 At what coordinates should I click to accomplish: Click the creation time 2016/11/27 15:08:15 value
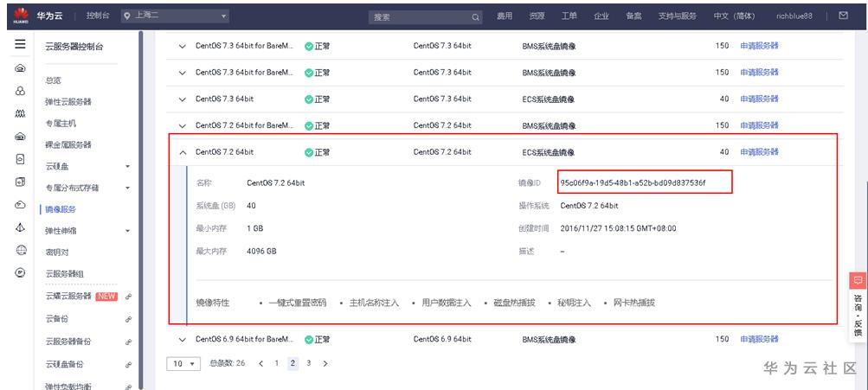tap(619, 228)
